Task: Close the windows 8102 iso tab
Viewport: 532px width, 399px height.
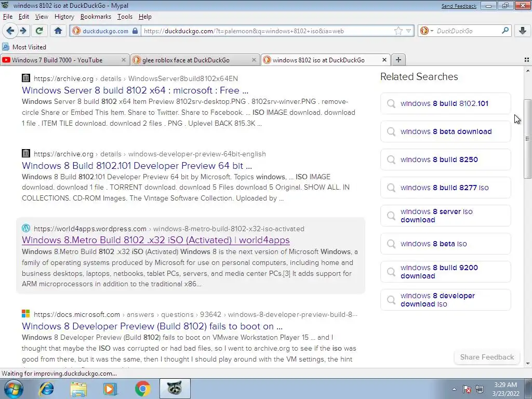Action: click(384, 60)
